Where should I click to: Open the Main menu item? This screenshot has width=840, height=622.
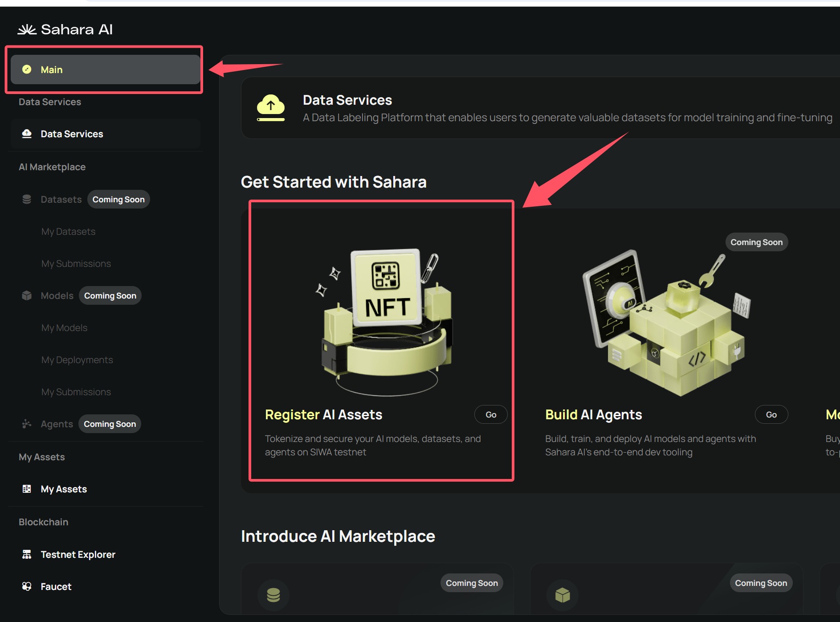[x=105, y=70]
